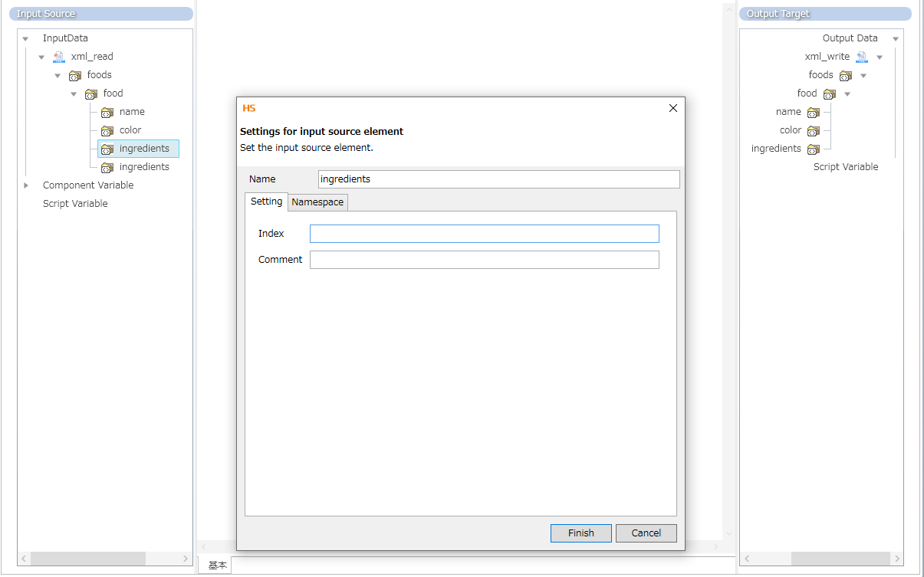This screenshot has height=577, width=924.
Task: Click the xml_write document icon in Output Target
Action: tap(862, 57)
